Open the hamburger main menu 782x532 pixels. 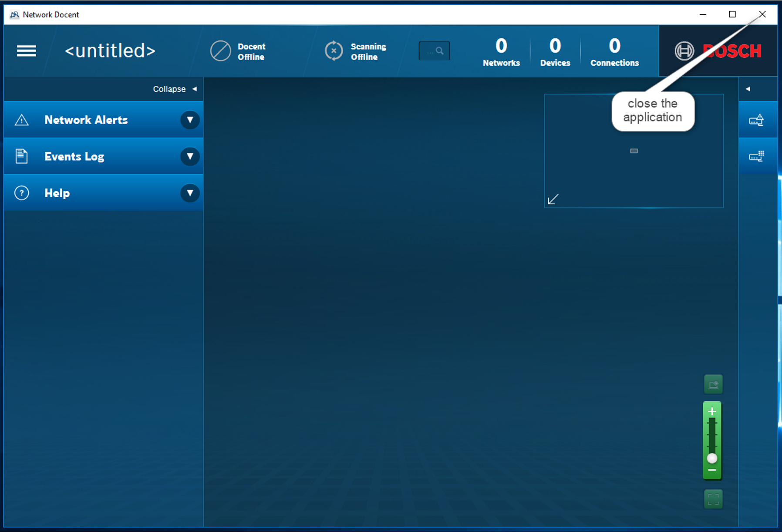pos(26,51)
